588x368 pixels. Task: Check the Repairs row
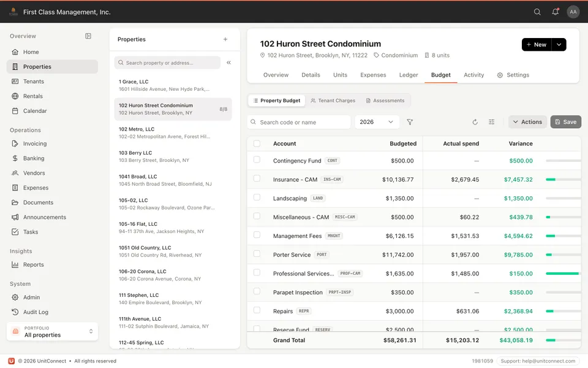pos(257,310)
